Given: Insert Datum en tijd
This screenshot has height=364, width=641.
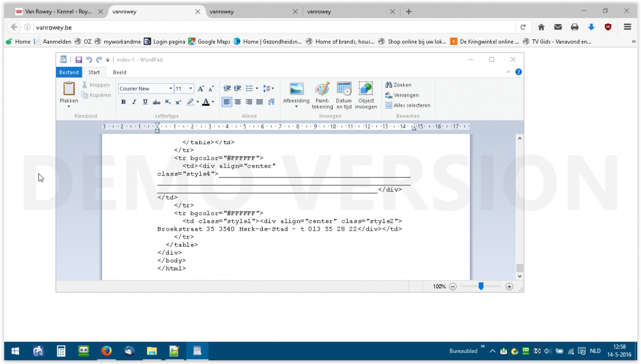Looking at the screenshot, I should [x=344, y=96].
